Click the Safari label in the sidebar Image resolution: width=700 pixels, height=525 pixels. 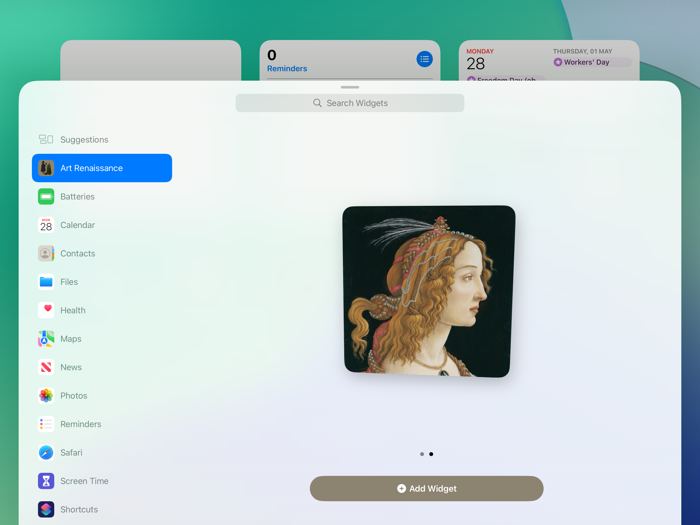71,452
